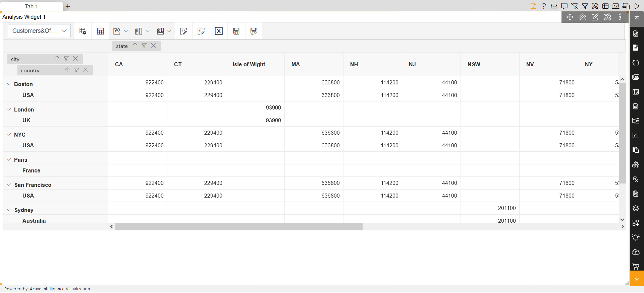Select the move widget cross-arrows icon
The image size is (644, 293).
coord(570,17)
